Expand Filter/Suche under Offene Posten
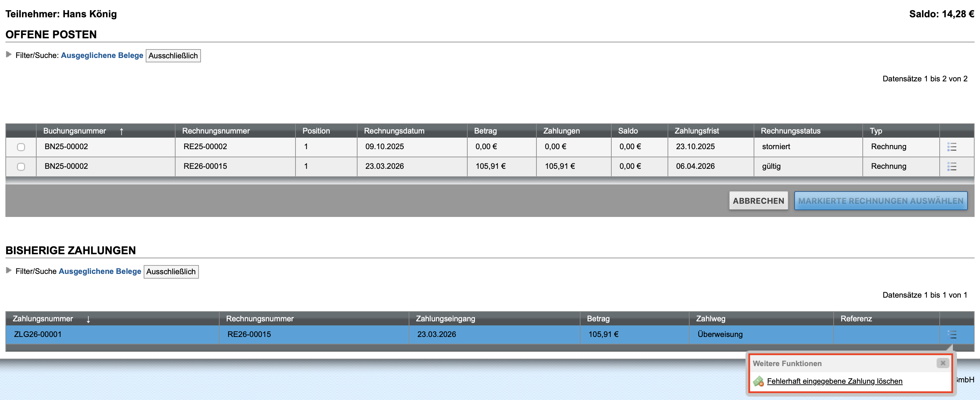 (x=8, y=55)
